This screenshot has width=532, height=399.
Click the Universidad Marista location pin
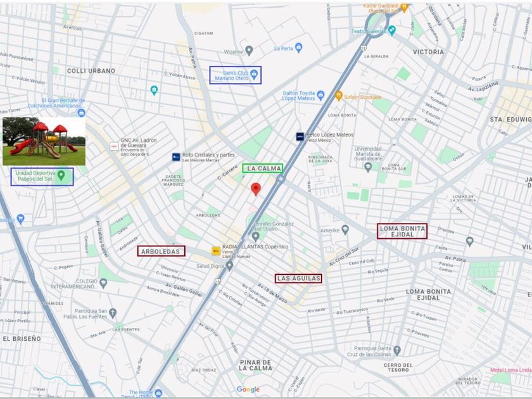point(368,167)
